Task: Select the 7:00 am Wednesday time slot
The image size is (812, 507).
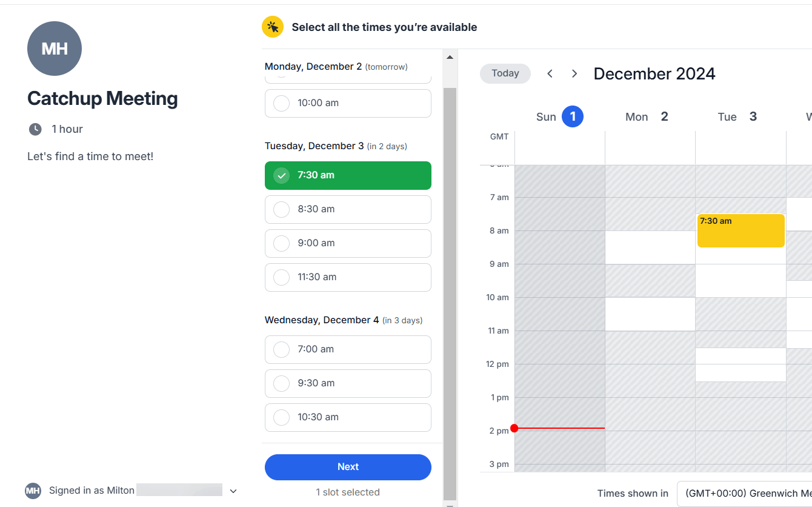Action: tap(348, 349)
